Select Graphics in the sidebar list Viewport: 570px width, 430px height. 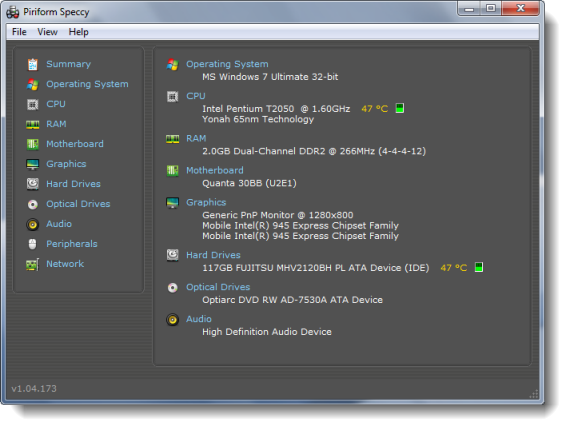click(66, 164)
